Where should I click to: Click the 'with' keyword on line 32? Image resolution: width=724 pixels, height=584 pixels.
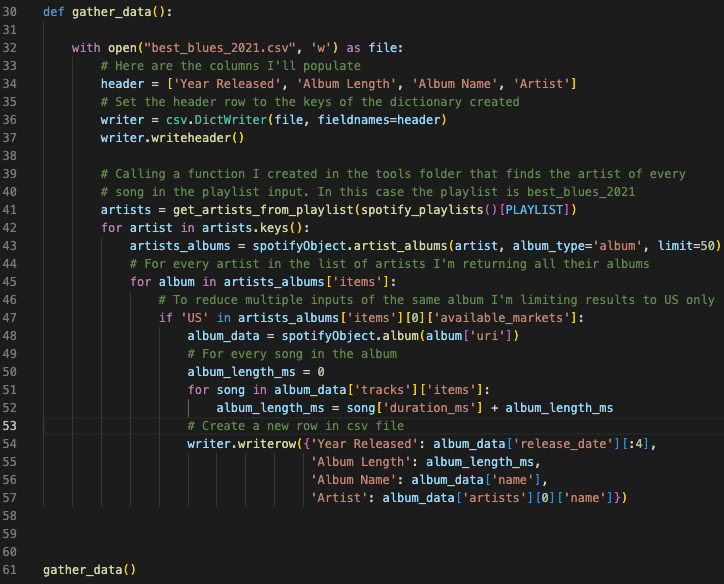[86, 48]
